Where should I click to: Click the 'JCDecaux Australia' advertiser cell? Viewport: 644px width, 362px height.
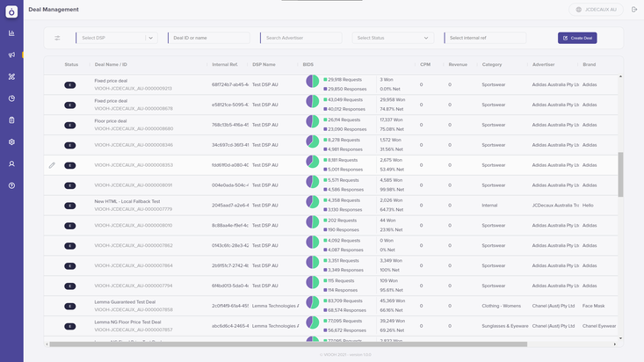click(x=555, y=206)
